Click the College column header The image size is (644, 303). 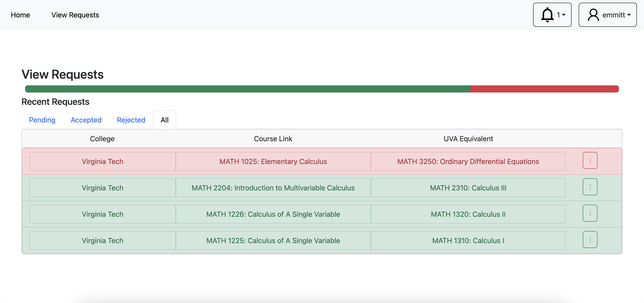coord(102,139)
